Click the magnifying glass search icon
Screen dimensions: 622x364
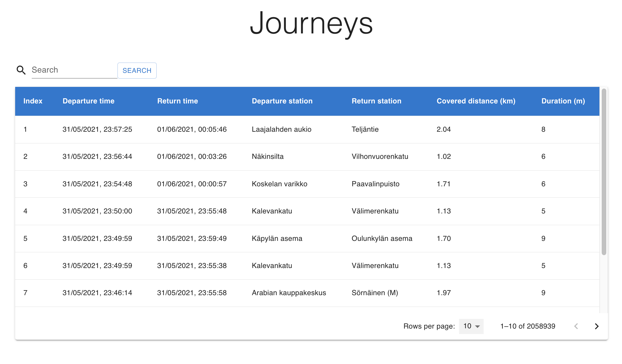pos(21,70)
